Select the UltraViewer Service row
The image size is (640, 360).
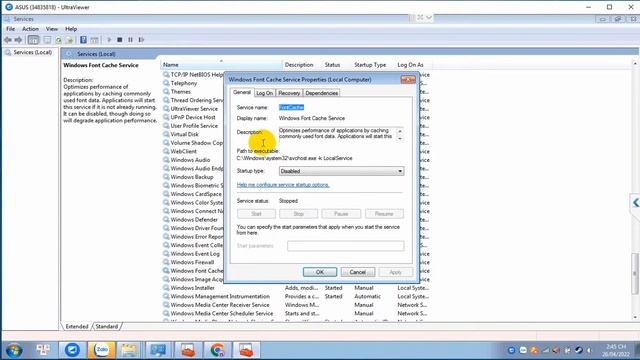pos(193,109)
